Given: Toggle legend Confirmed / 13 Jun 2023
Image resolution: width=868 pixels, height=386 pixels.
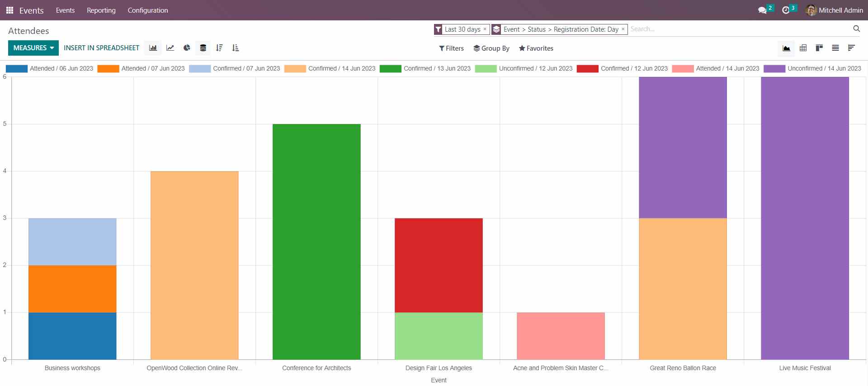Looking at the screenshot, I should click(x=425, y=69).
